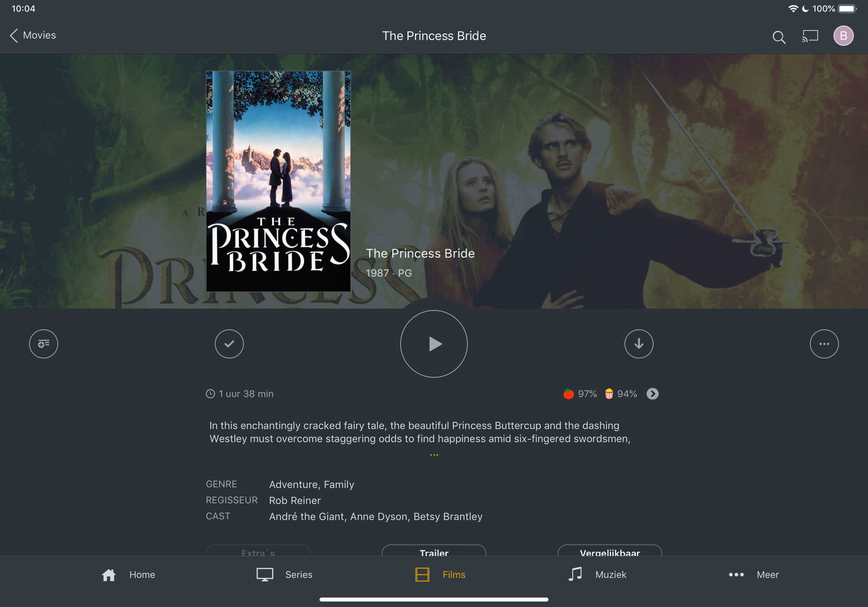
Task: Tap the popcorn audience 94% score
Action: point(621,394)
